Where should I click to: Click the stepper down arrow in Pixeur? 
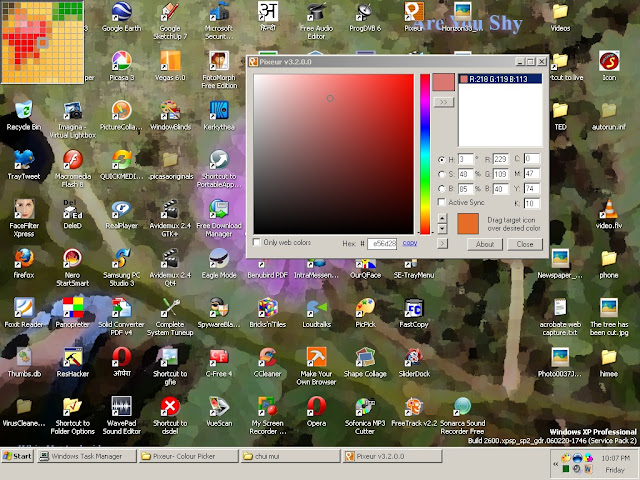point(442,229)
